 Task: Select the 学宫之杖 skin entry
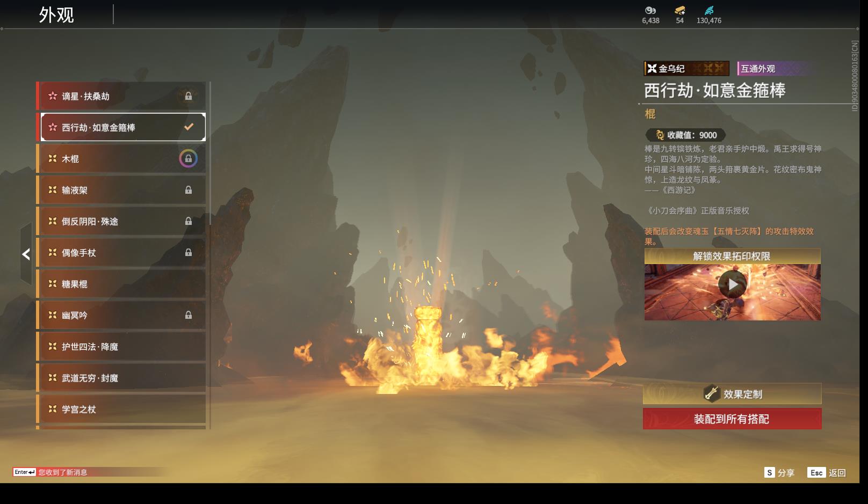[x=121, y=409]
